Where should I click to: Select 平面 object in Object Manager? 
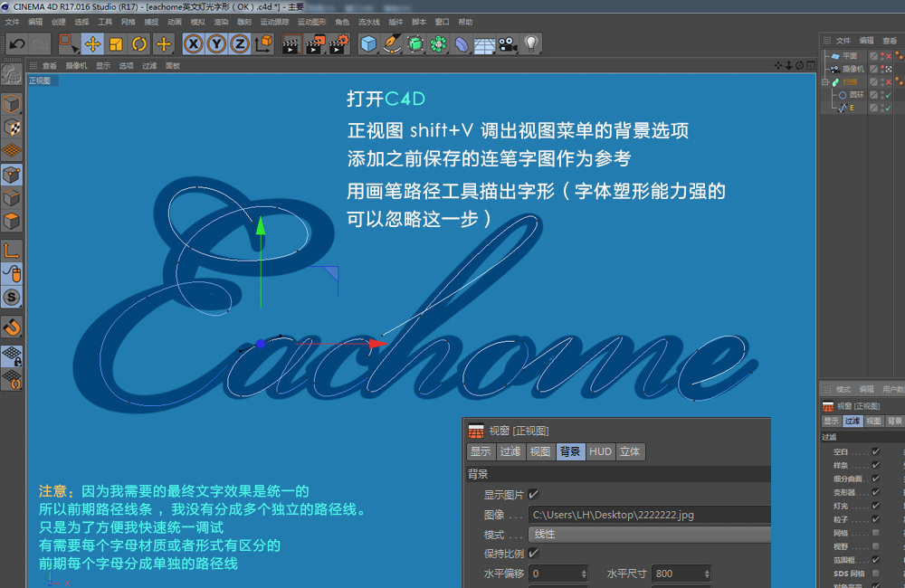[850, 56]
